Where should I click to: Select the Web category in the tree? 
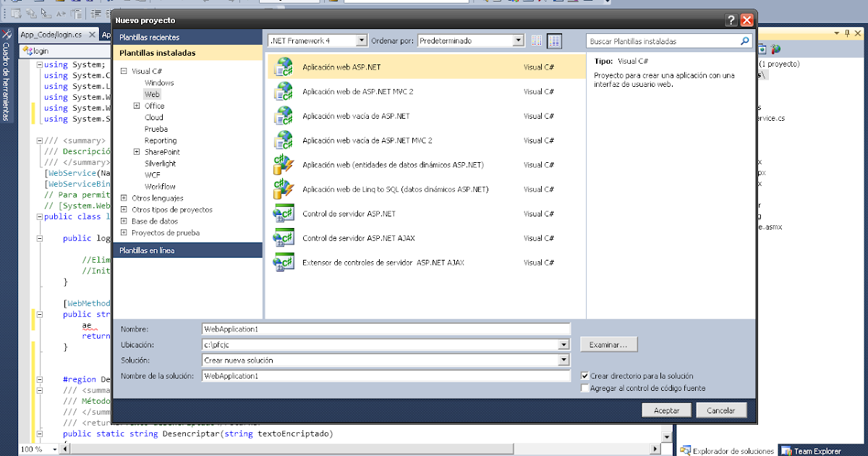[x=152, y=94]
